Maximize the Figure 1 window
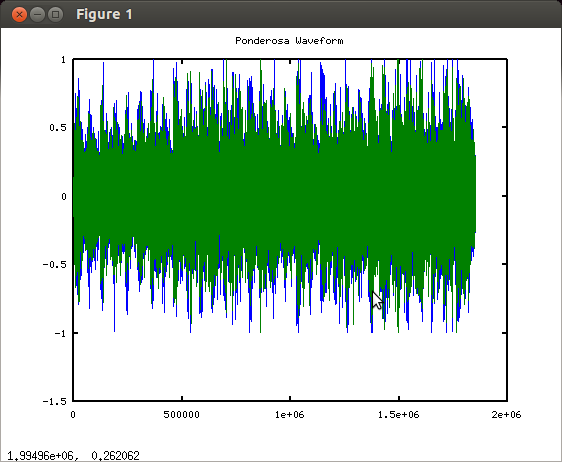This screenshot has height=462, width=562. (x=55, y=15)
